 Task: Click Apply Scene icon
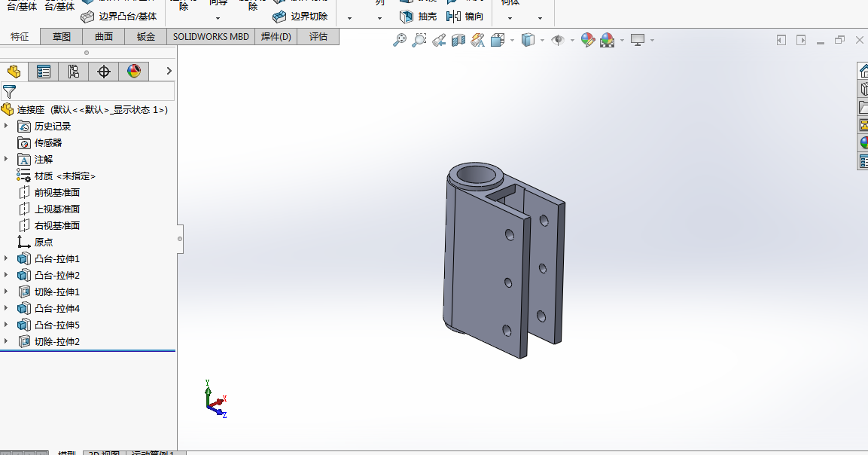coord(608,40)
